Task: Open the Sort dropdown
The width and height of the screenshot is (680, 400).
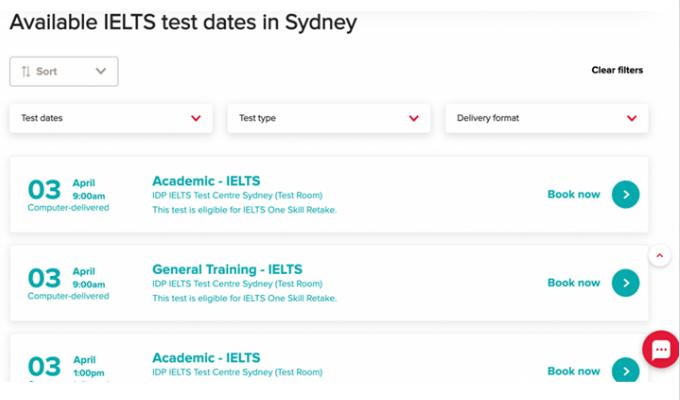Action: click(x=64, y=71)
